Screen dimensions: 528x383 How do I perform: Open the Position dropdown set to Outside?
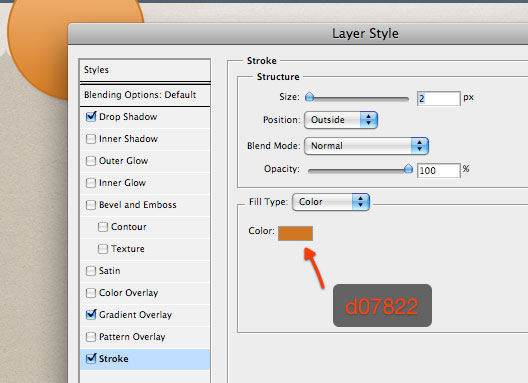pyautogui.click(x=341, y=120)
